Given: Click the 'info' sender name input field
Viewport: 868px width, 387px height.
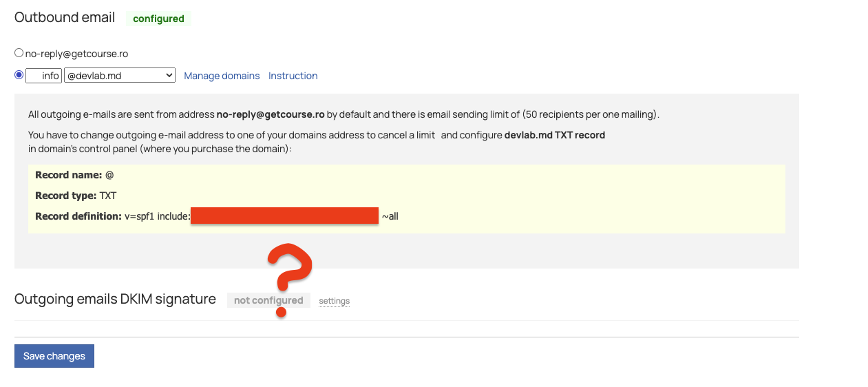Looking at the screenshot, I should (x=44, y=76).
